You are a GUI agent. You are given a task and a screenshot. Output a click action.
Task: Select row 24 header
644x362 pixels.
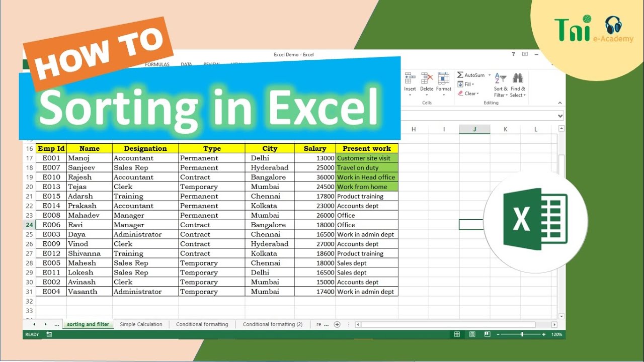(x=29, y=225)
